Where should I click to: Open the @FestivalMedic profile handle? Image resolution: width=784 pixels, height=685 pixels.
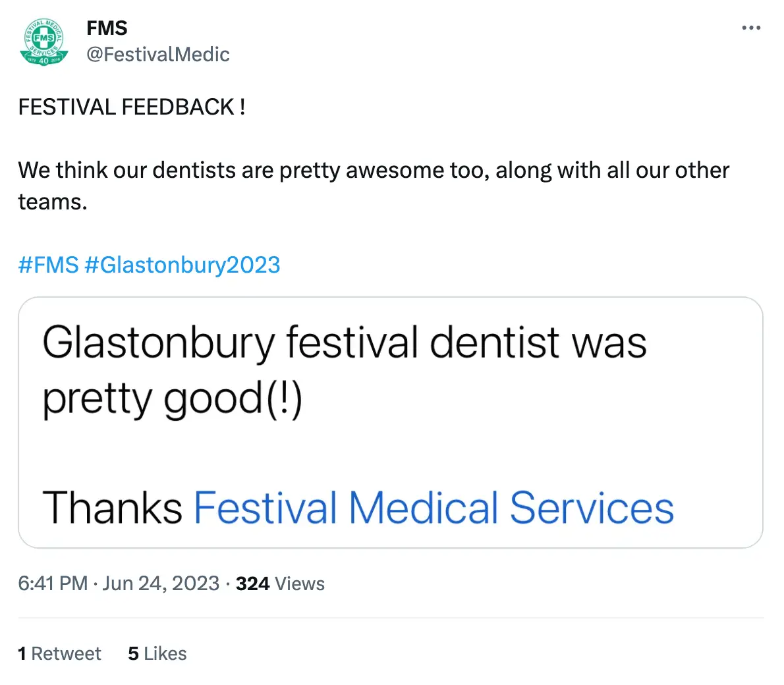(158, 54)
